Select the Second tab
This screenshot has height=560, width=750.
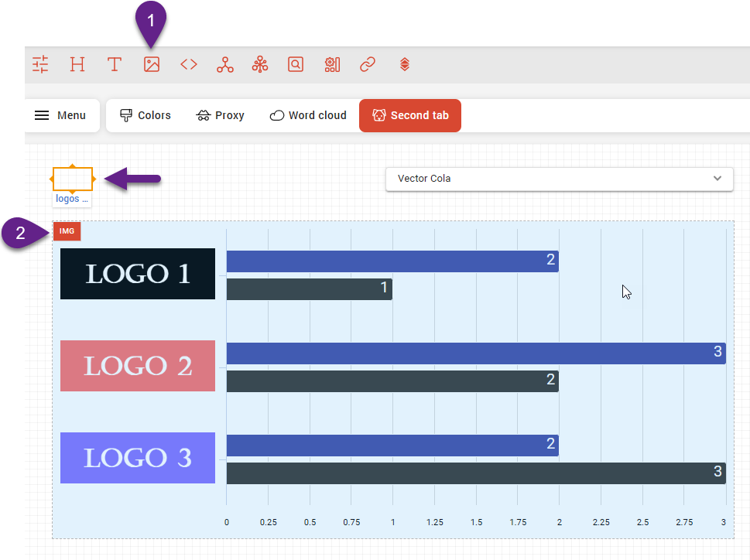click(410, 115)
